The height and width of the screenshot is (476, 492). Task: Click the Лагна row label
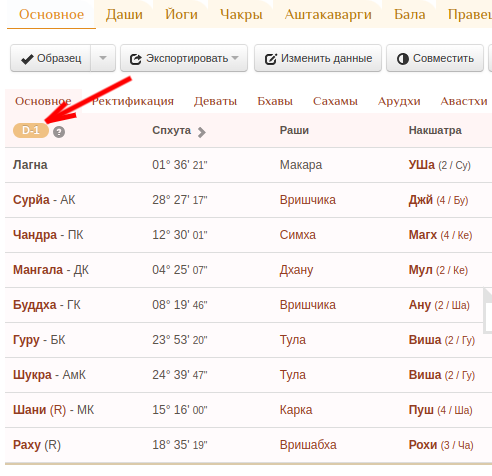click(x=30, y=165)
